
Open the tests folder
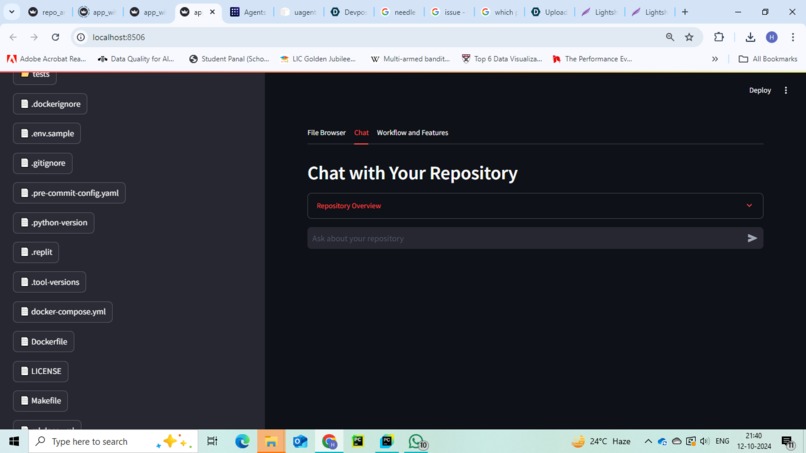[35, 75]
